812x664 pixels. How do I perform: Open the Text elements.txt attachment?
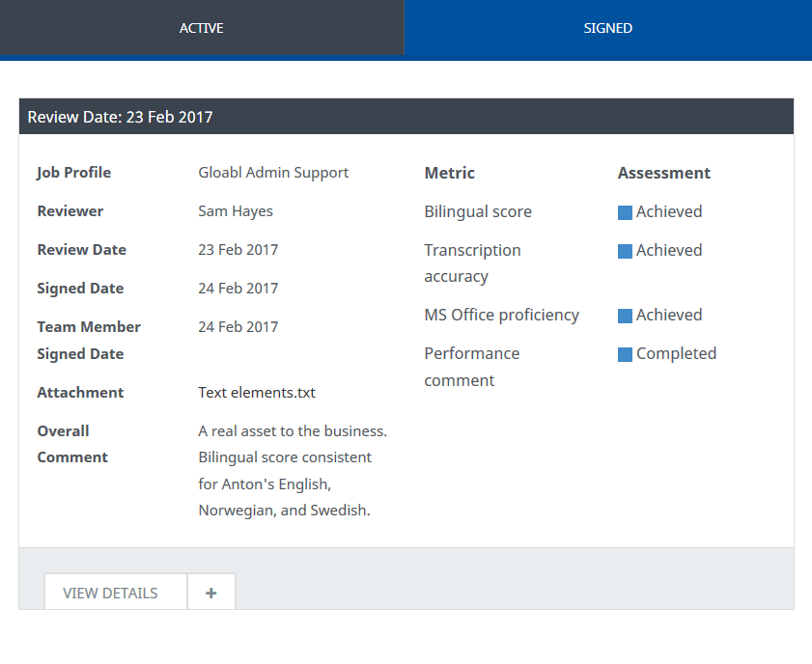(x=257, y=393)
